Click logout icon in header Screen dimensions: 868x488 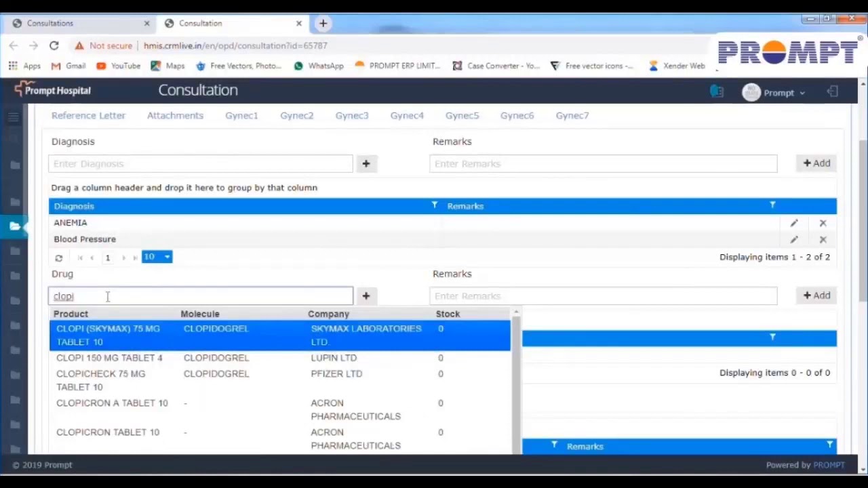pos(833,91)
